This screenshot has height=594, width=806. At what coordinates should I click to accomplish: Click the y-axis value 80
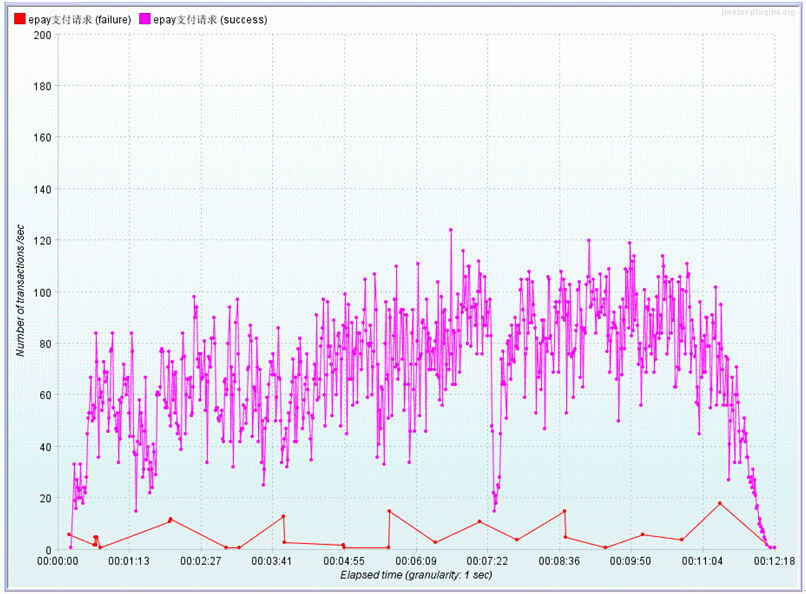(x=45, y=344)
